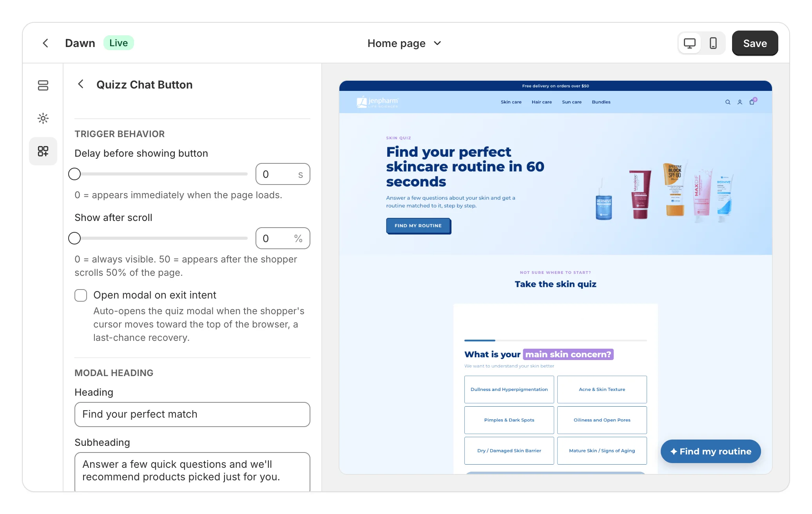
Task: Click the Show after scroll slider
Action: click(x=158, y=238)
